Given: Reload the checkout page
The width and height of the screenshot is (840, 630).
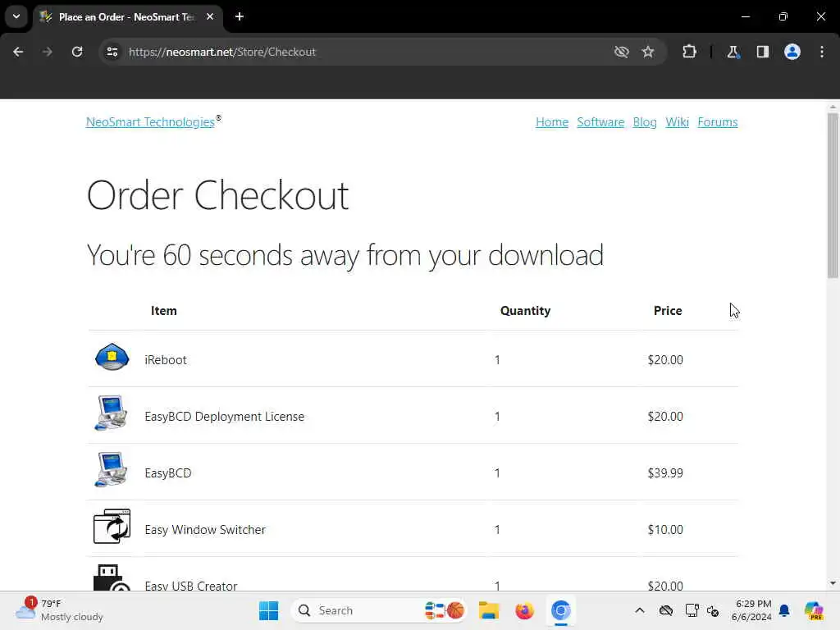Looking at the screenshot, I should click(x=77, y=52).
